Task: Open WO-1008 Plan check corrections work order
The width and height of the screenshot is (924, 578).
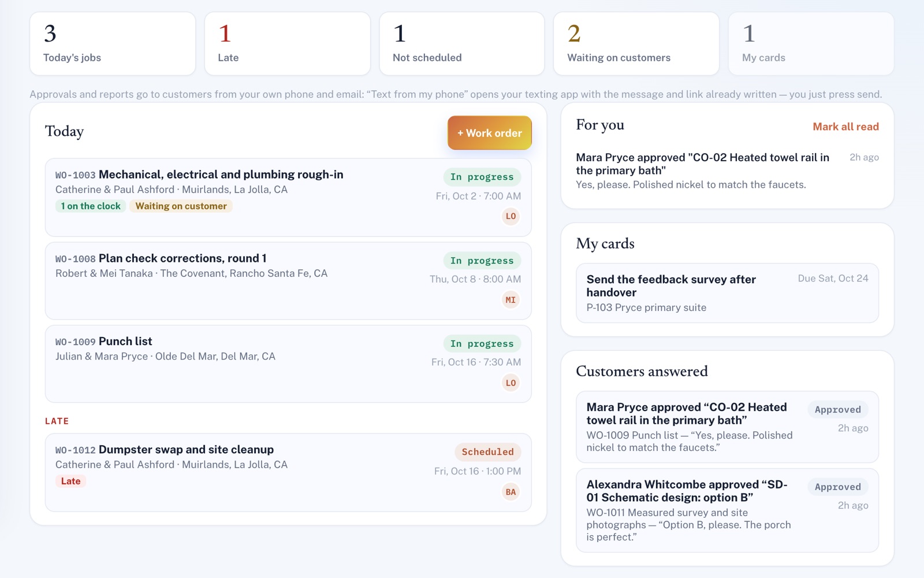Action: point(288,281)
